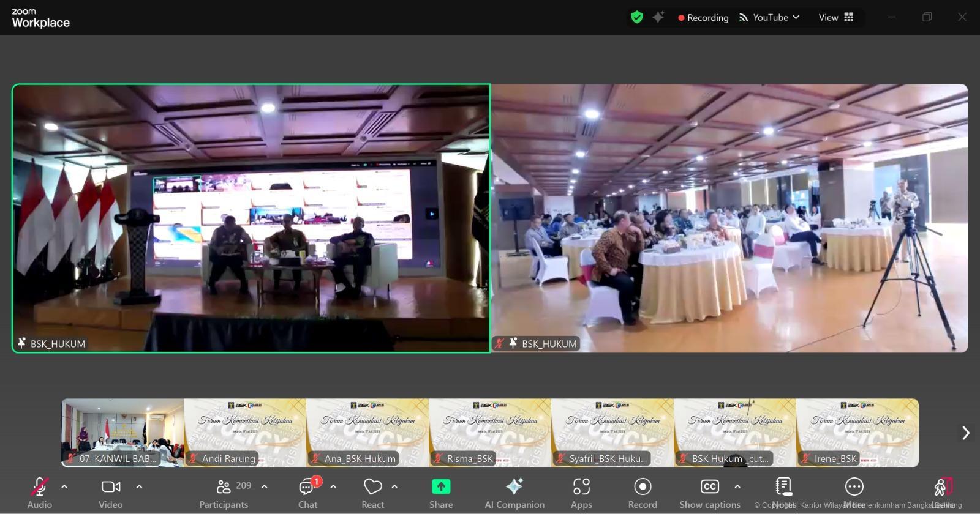Open the View layout menu
The image size is (980, 514).
coord(835,18)
